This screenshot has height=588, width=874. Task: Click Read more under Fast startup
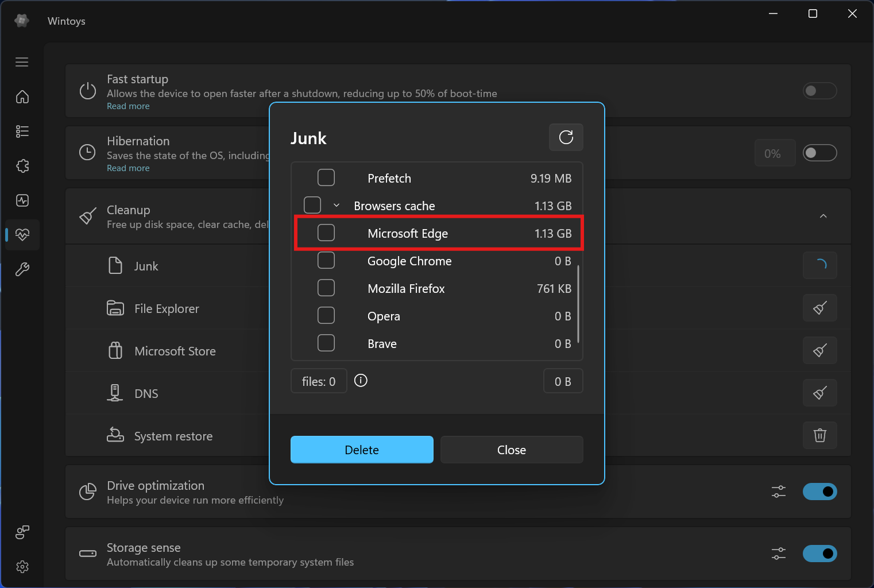(x=128, y=106)
